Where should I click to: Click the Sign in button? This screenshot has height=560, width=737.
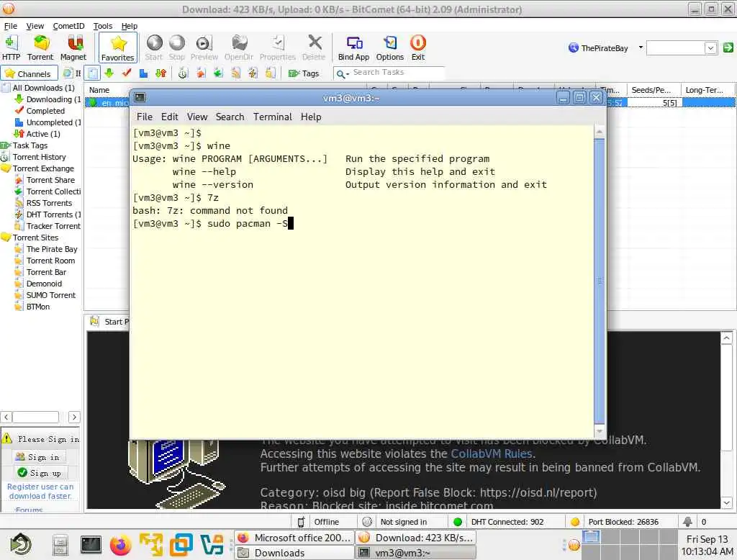tap(40, 456)
